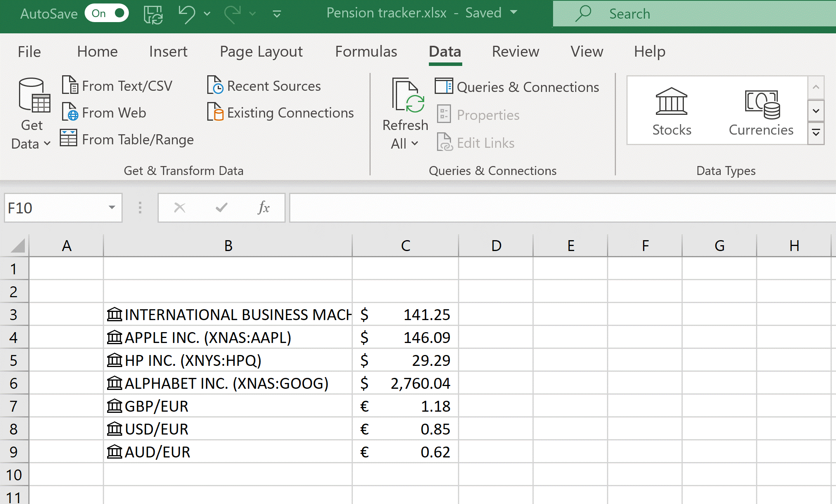The image size is (836, 504).
Task: Open the Help tab
Action: [x=650, y=52]
